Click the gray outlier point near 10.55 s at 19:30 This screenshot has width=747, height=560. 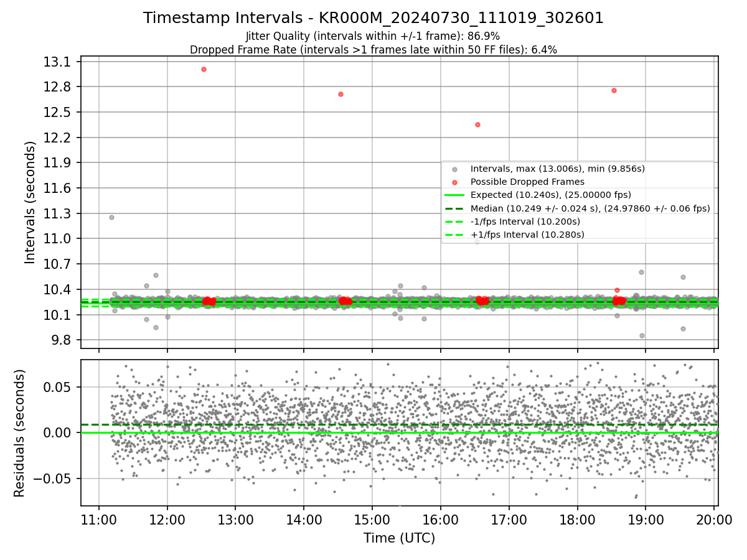683,277
